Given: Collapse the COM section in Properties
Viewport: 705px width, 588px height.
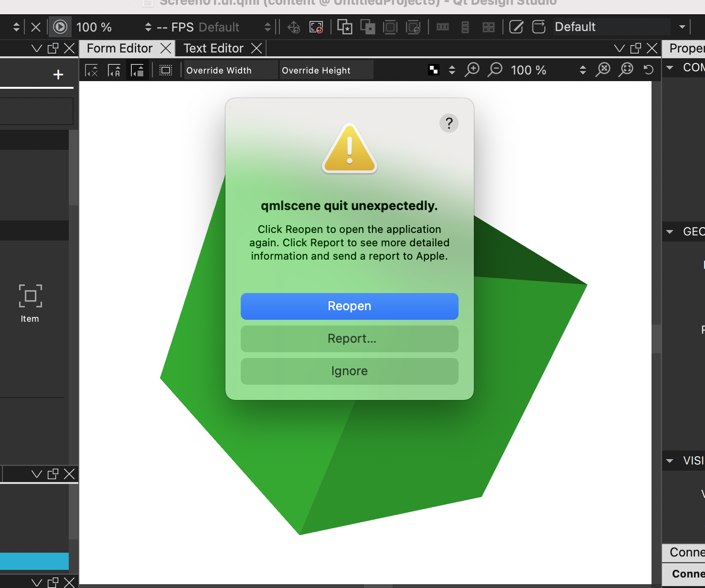Looking at the screenshot, I should point(670,67).
